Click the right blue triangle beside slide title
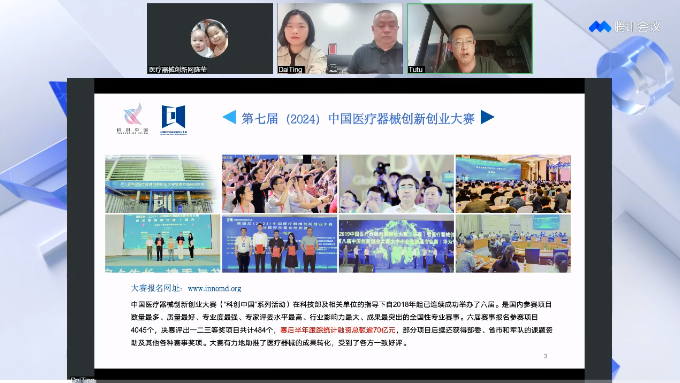The height and width of the screenshot is (383, 680). 487,117
